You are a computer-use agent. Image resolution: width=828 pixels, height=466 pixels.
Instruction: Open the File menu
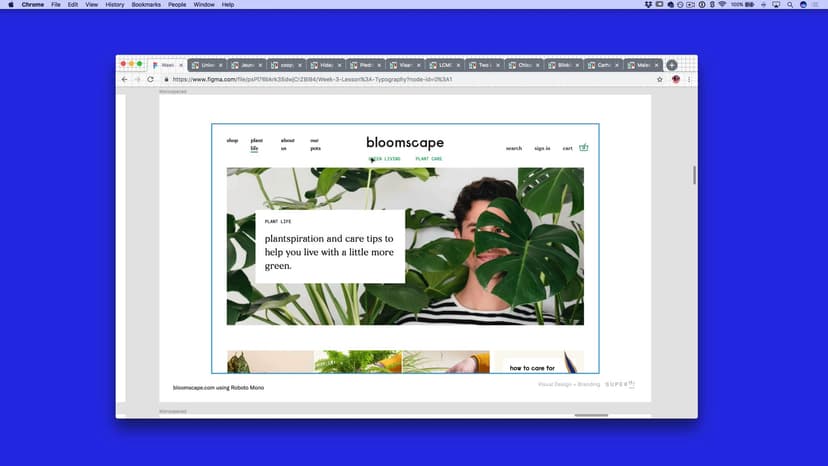(x=55, y=4)
